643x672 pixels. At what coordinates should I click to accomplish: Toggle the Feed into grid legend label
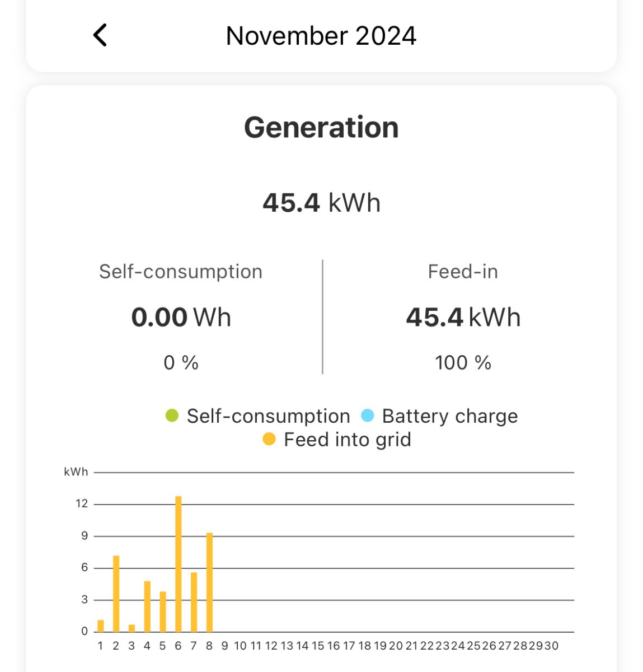tap(347, 440)
